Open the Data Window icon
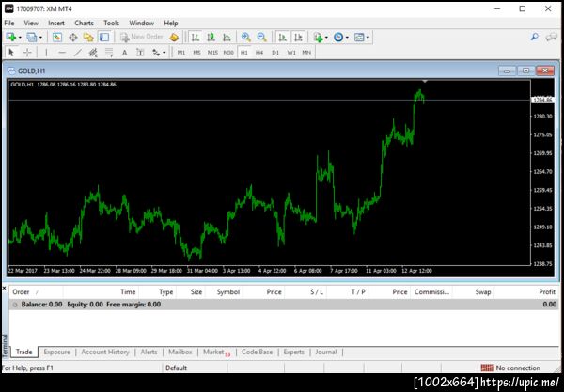 click(73, 37)
